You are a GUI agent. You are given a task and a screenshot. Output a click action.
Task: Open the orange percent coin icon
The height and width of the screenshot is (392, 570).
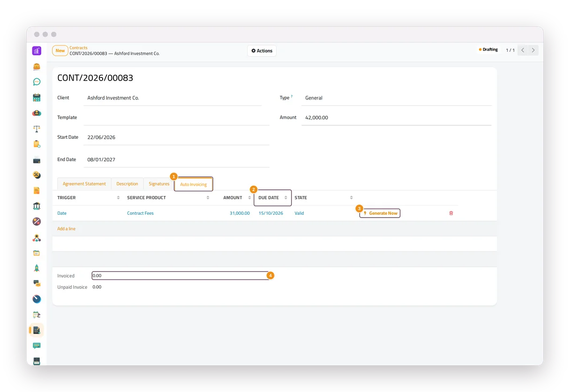coord(37,175)
